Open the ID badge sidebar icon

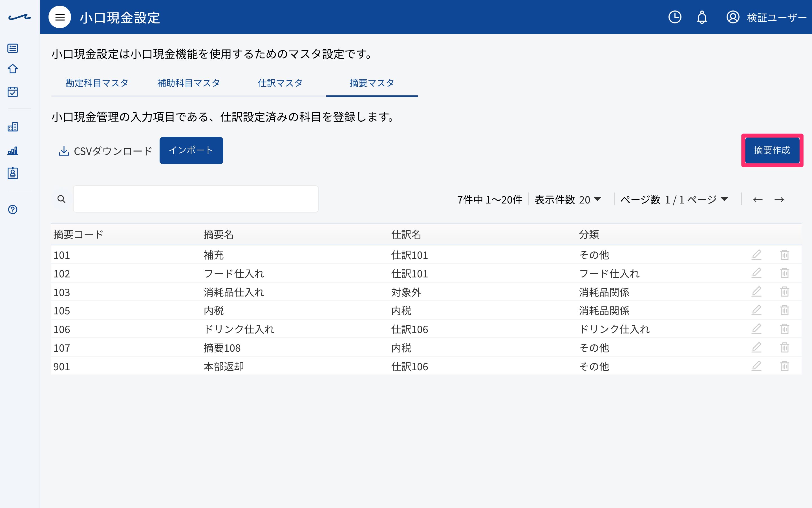click(13, 173)
